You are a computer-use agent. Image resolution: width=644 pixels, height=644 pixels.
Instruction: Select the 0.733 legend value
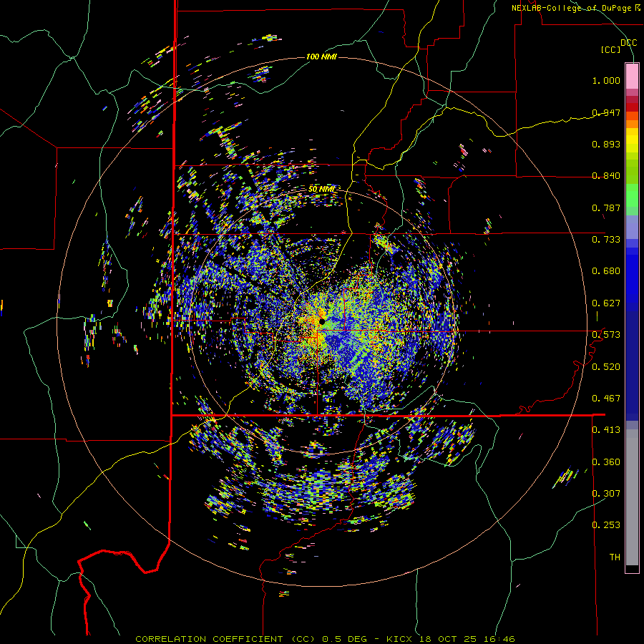point(606,240)
